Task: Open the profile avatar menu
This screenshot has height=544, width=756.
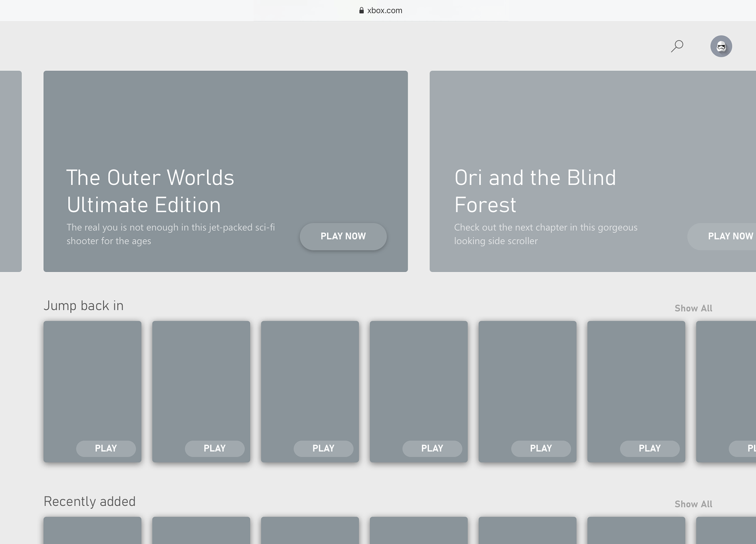Action: tap(721, 46)
